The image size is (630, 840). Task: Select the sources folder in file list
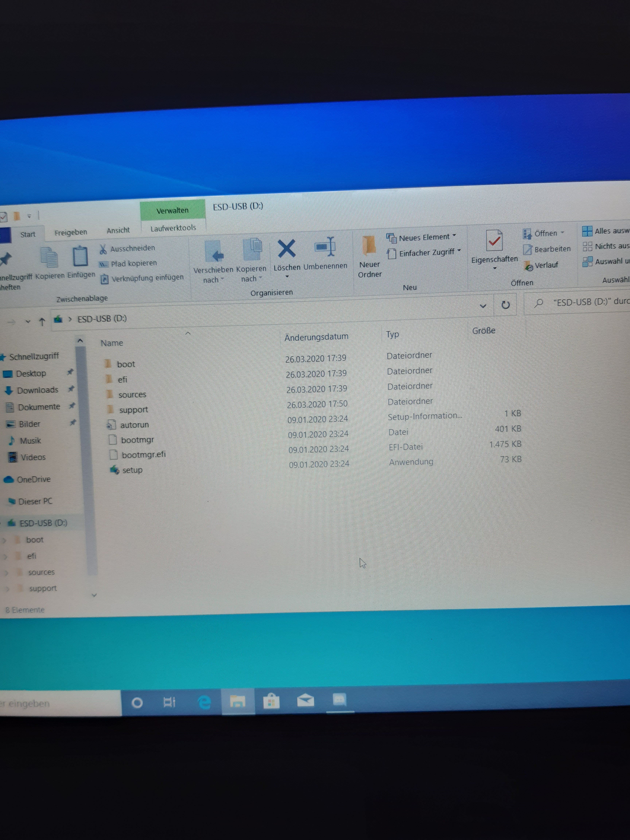(132, 395)
